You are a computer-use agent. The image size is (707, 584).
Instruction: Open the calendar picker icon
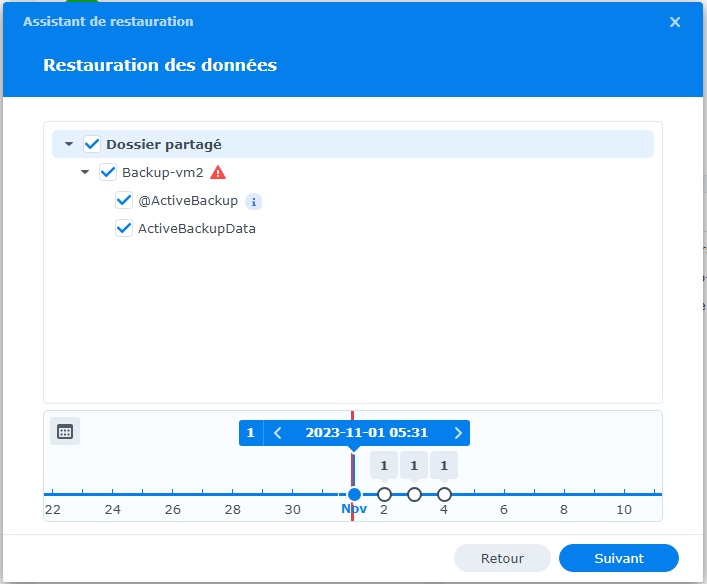(65, 432)
